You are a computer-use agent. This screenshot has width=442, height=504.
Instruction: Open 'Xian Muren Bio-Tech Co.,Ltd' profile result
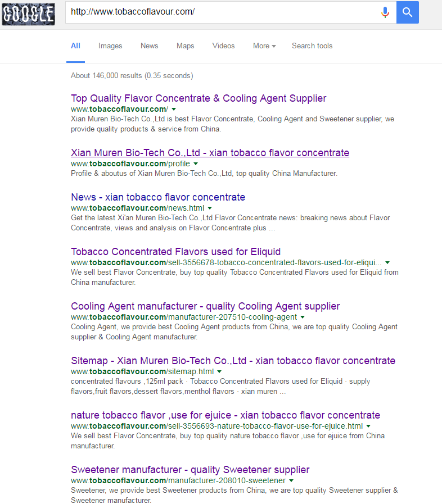(210, 153)
